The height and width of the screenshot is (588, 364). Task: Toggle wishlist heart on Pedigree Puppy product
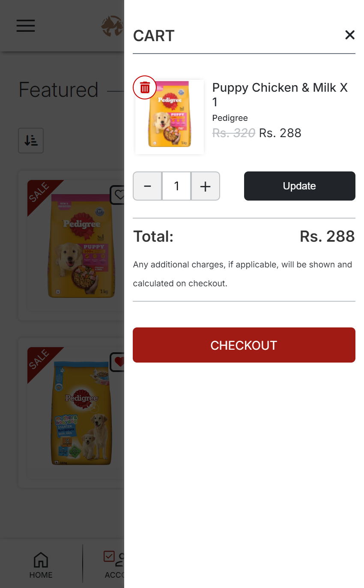pos(118,195)
